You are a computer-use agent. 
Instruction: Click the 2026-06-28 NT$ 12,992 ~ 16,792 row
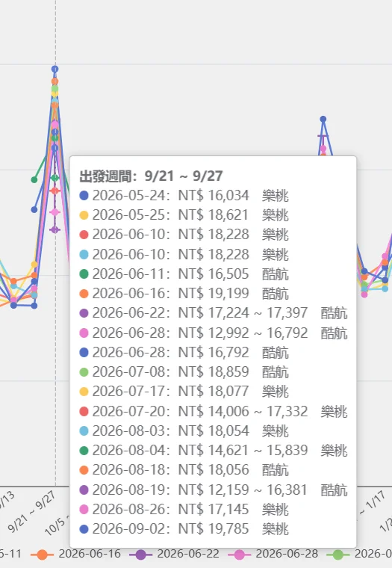(x=214, y=333)
